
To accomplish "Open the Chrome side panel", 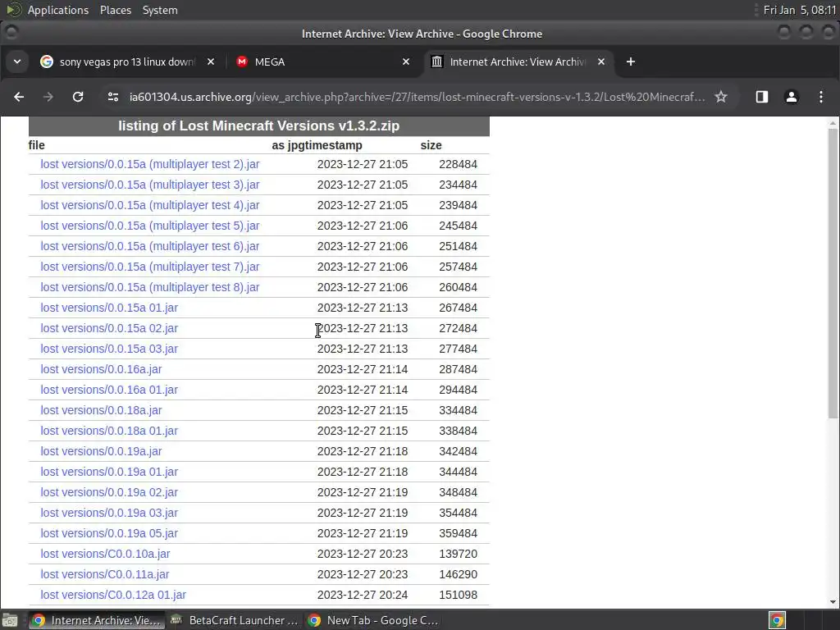I will tap(762, 97).
